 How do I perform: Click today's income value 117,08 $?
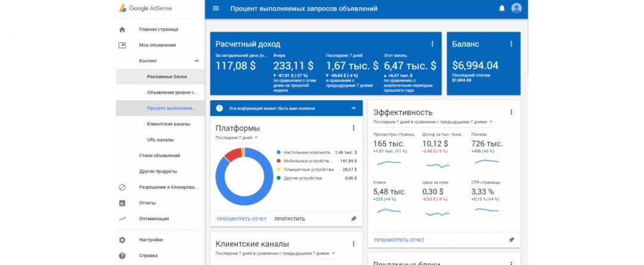236,66
